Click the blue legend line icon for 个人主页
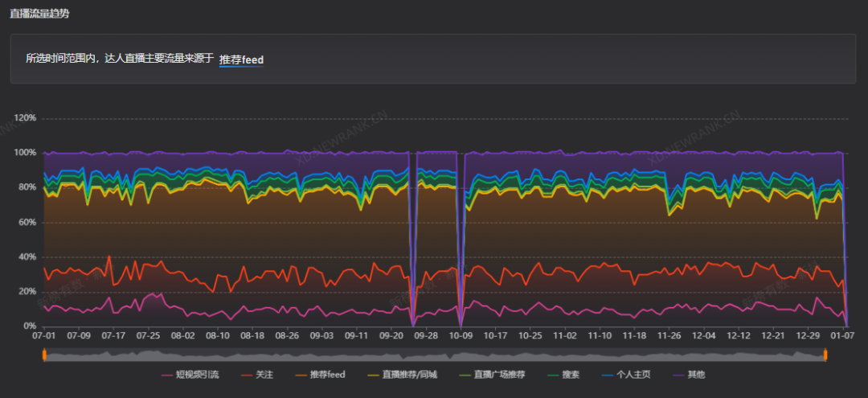Viewport: 868px width, 398px height. pyautogui.click(x=606, y=375)
